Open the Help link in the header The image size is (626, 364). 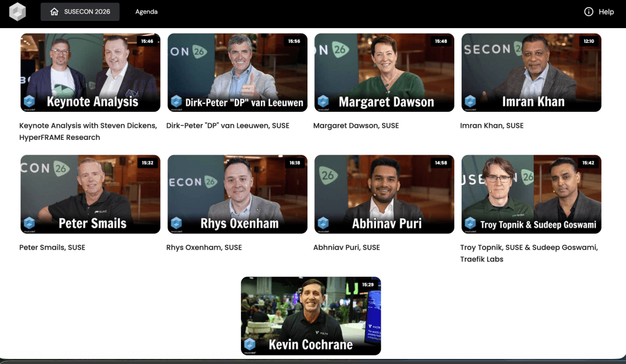(x=606, y=12)
